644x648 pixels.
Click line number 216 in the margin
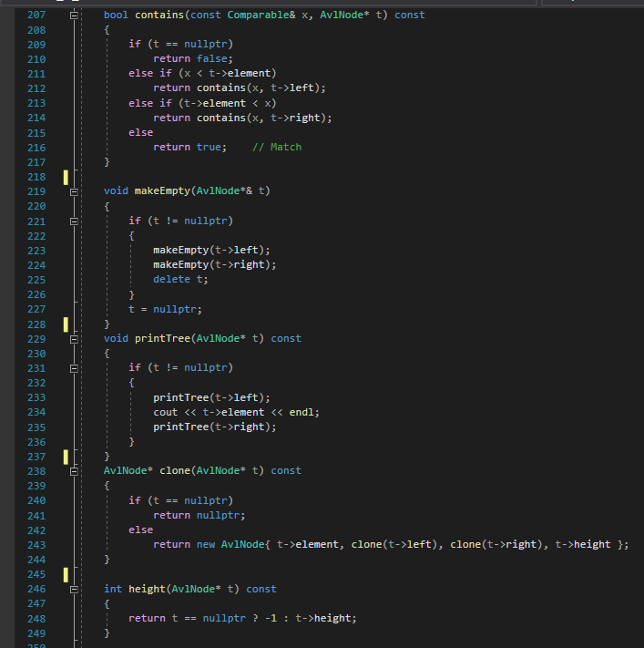click(36, 148)
